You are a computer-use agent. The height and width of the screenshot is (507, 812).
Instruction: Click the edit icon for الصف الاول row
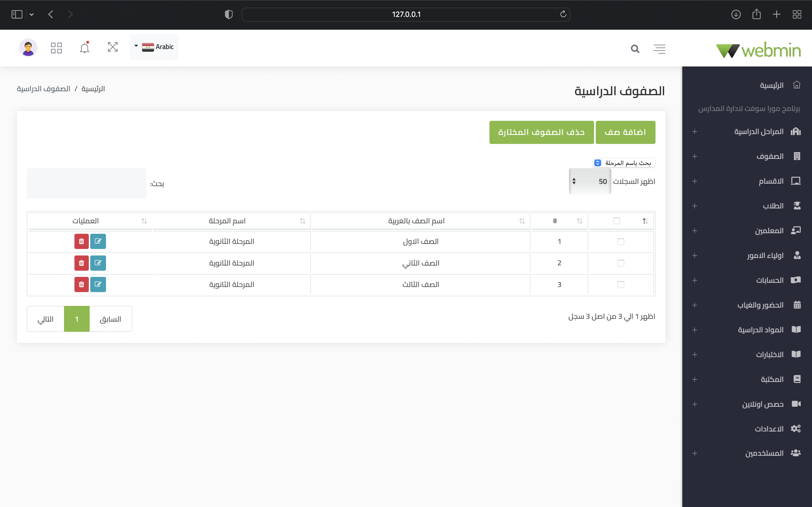click(x=98, y=241)
